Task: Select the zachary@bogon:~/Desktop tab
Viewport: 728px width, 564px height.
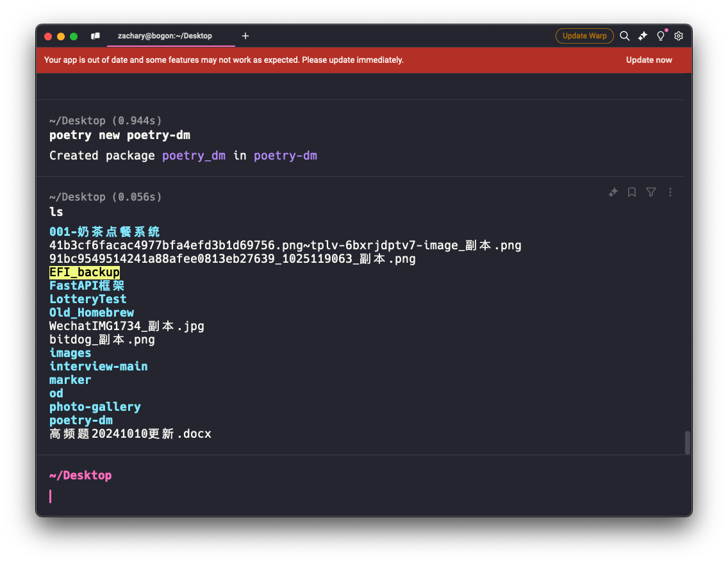Action: [x=165, y=36]
